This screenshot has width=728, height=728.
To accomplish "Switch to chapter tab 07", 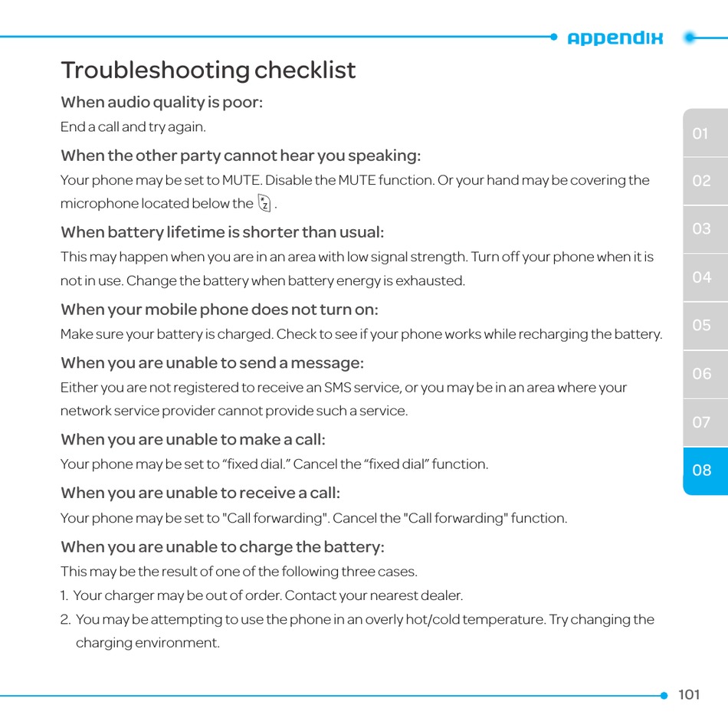I will [701, 421].
